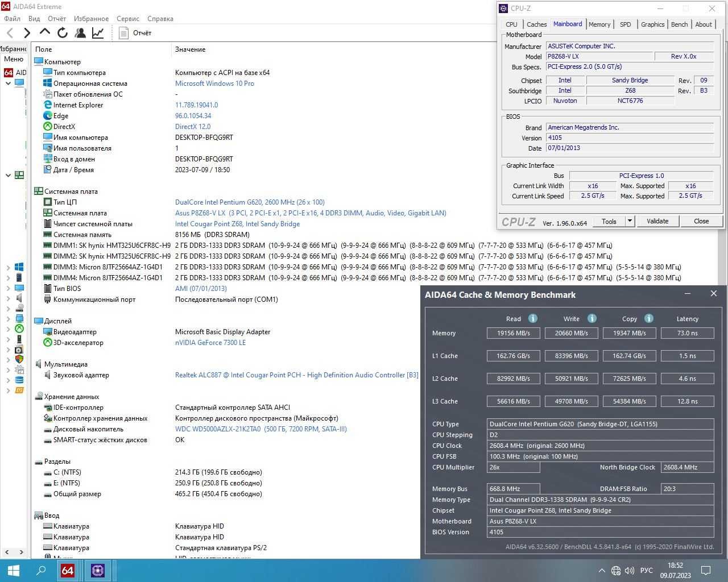Image resolution: width=728 pixels, height=582 pixels.
Task: Switch to CPU-Z SPD tab
Action: pyautogui.click(x=625, y=24)
